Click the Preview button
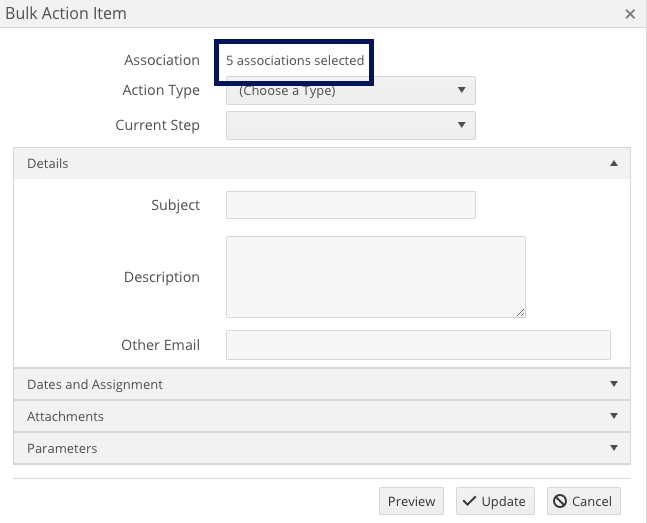 (411, 501)
